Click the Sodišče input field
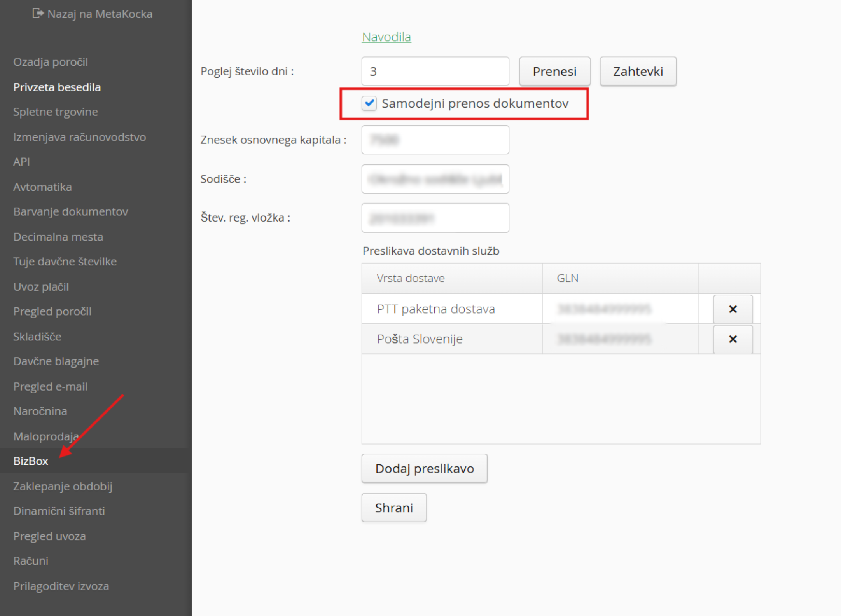The image size is (841, 616). 435,179
